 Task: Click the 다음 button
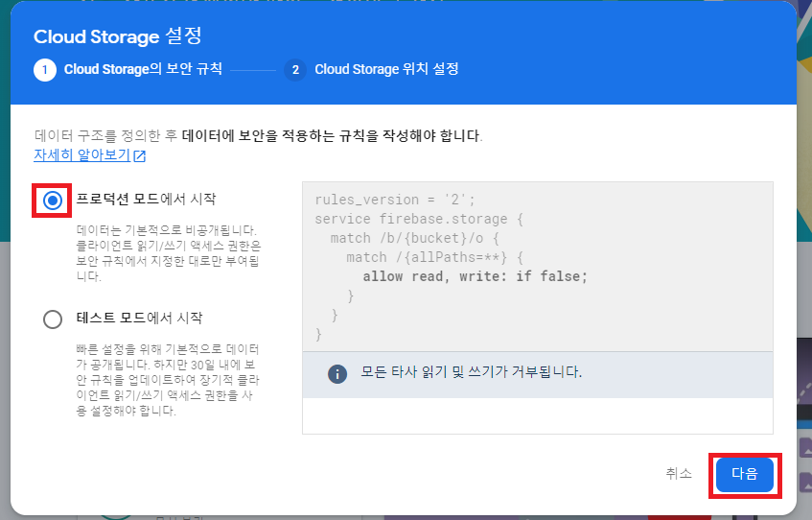(744, 474)
